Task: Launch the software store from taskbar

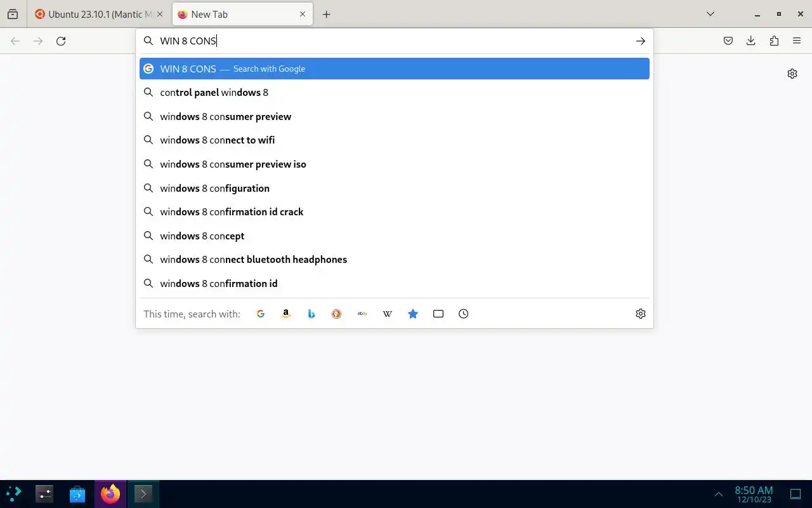Action: (77, 493)
